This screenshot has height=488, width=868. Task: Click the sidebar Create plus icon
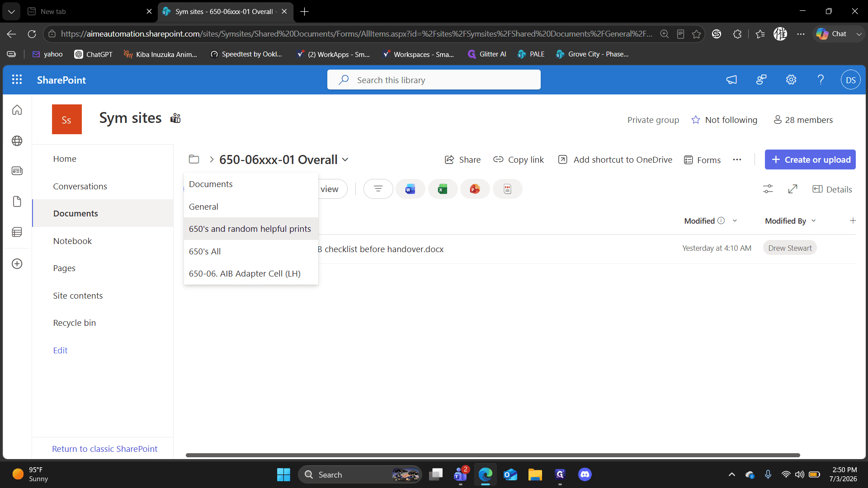point(17,263)
